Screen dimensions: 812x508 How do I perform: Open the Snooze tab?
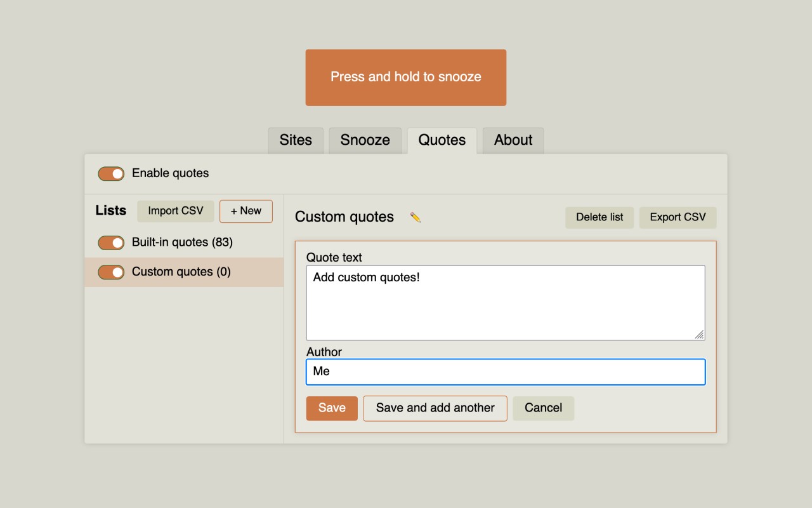365,140
